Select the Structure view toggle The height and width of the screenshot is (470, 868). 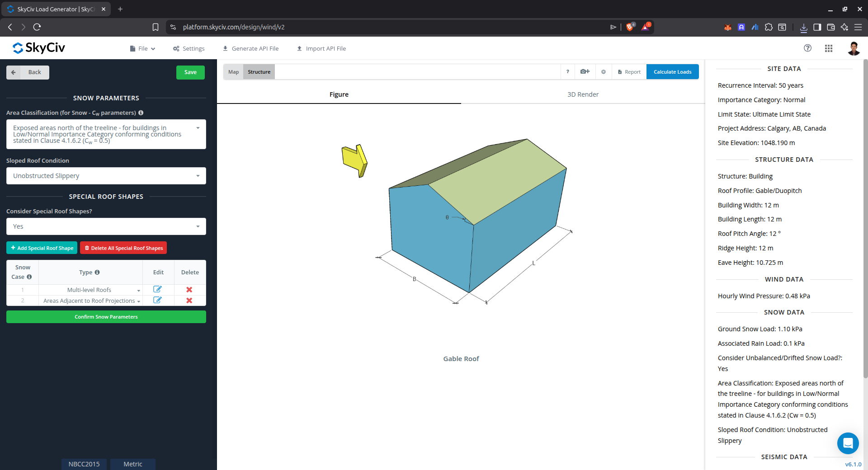point(259,72)
